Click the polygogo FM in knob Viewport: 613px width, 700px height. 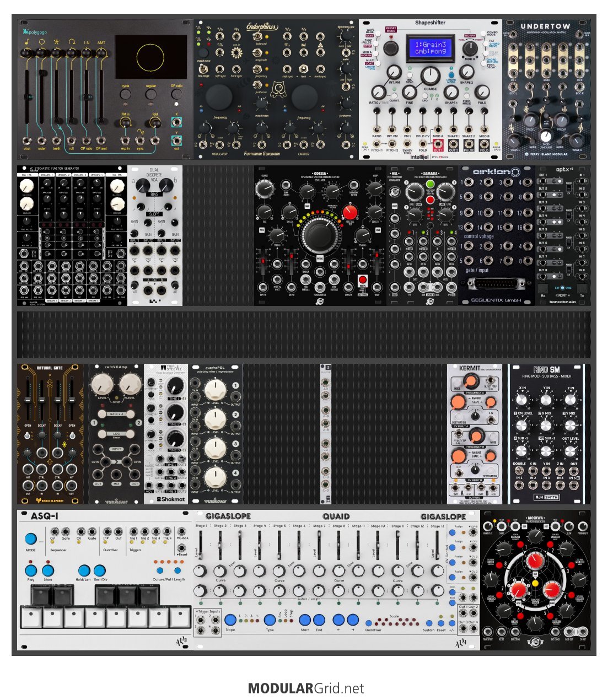point(126,123)
